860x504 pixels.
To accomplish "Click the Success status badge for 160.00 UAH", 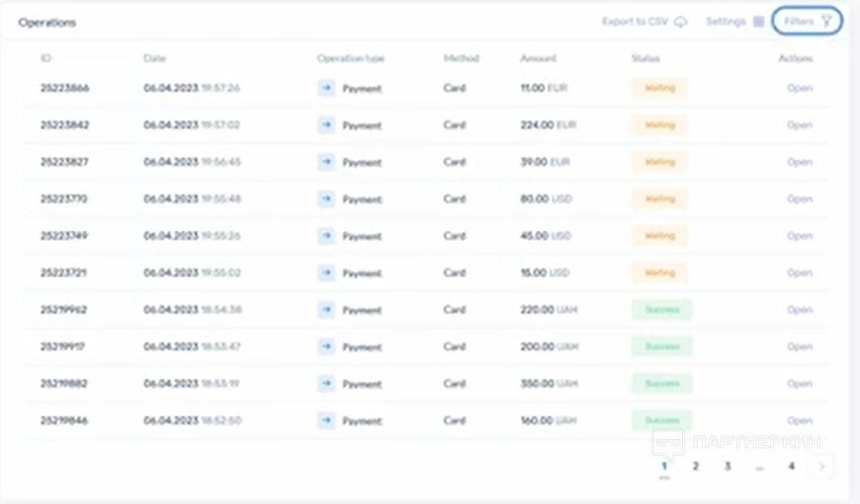I will tap(662, 421).
